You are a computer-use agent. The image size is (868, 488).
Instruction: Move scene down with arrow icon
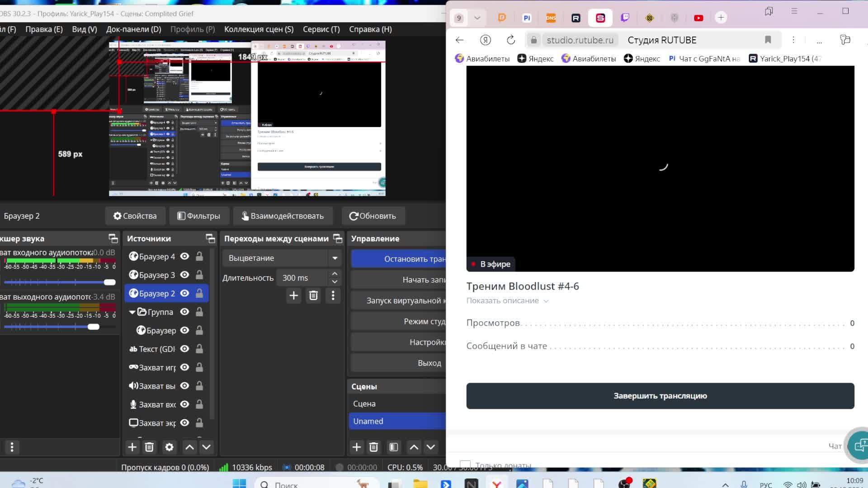click(431, 447)
